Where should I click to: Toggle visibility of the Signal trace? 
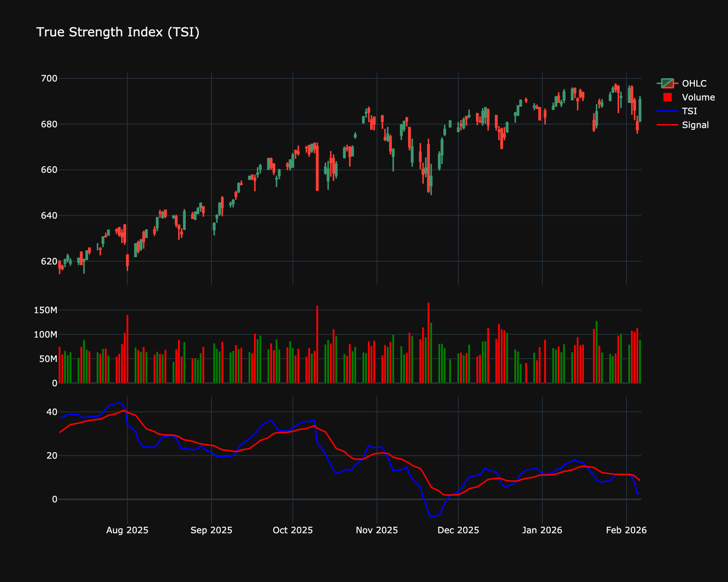(x=695, y=125)
